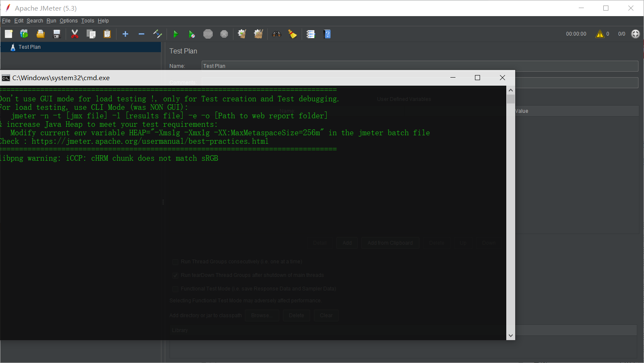Click the 00:00:00 elapsed timer

pyautogui.click(x=576, y=34)
